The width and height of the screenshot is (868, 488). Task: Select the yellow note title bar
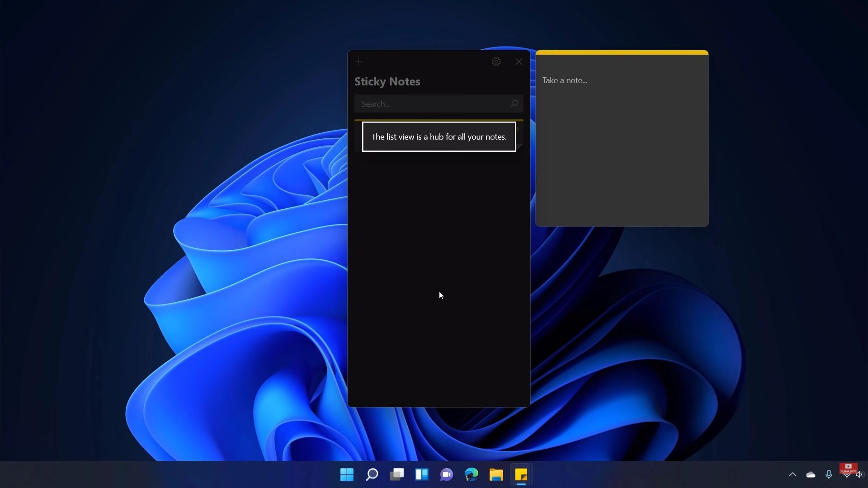pyautogui.click(x=622, y=52)
